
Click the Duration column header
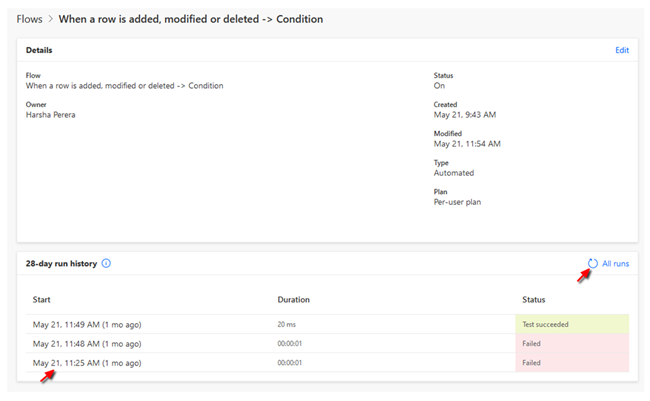[293, 299]
